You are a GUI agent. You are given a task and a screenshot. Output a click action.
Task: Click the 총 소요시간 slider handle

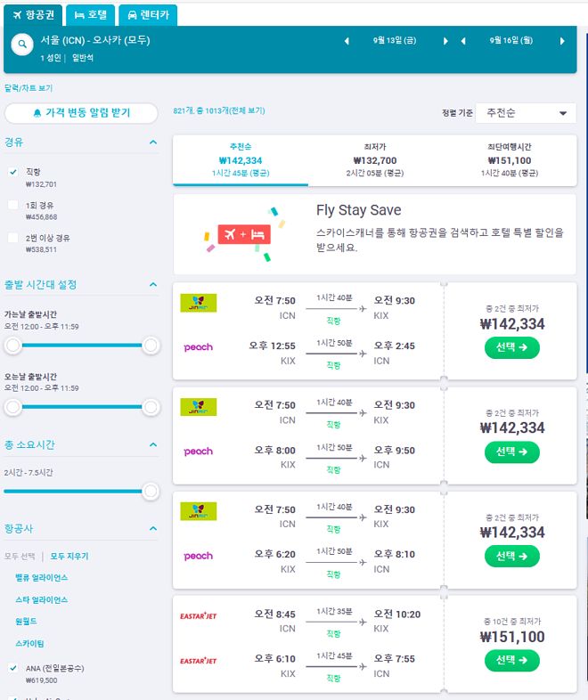151,491
